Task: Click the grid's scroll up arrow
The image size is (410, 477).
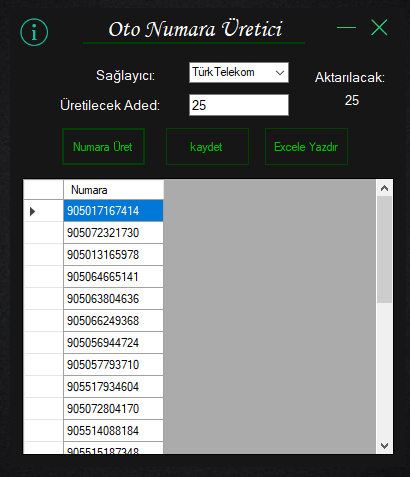Action: tap(384, 188)
